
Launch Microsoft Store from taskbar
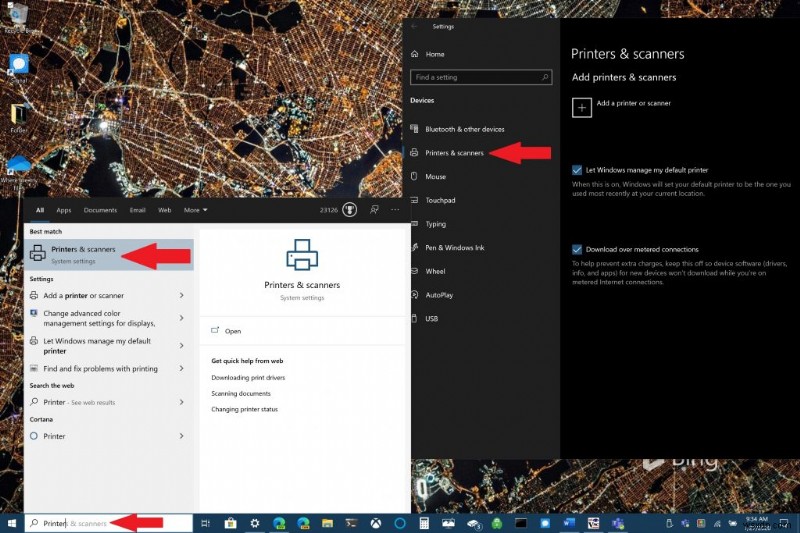point(230,523)
